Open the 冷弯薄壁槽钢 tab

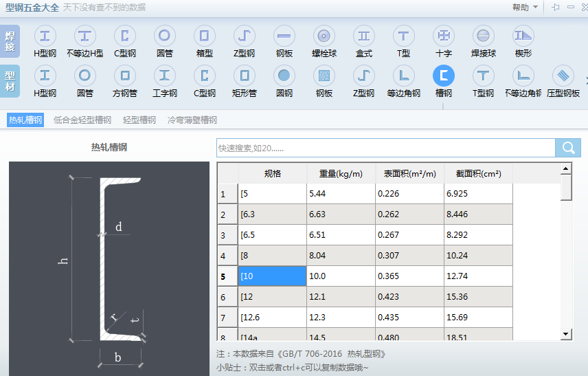pyautogui.click(x=192, y=120)
